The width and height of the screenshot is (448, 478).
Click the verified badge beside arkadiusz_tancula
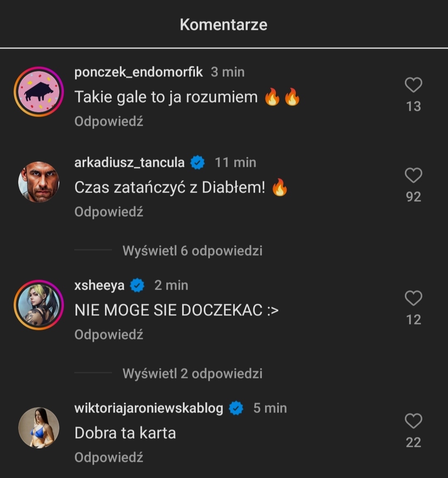[x=197, y=163]
